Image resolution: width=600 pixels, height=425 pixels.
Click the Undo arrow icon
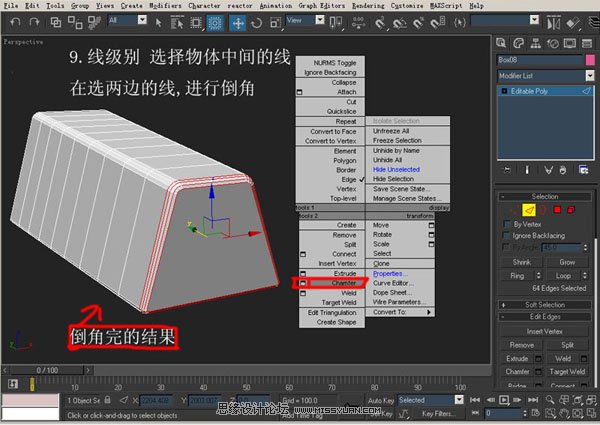pos(15,23)
